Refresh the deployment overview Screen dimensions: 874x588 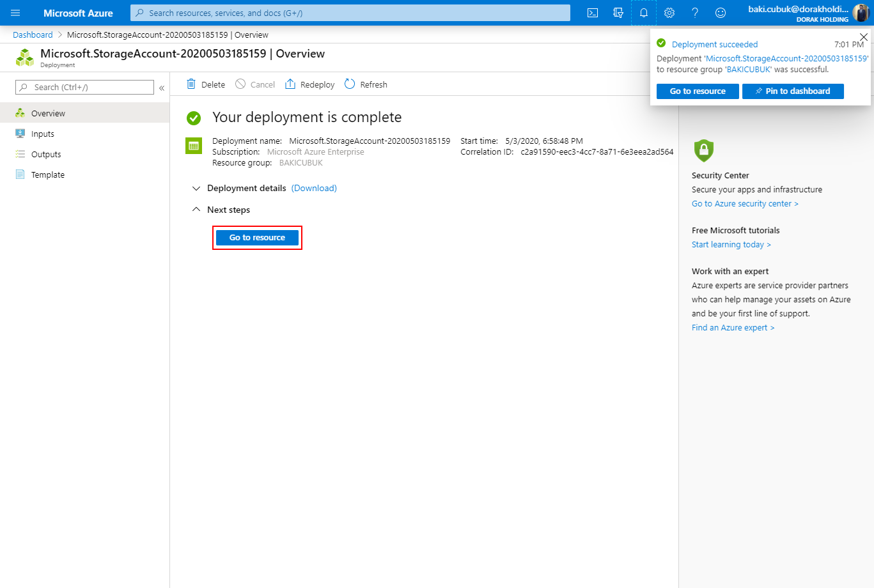[x=366, y=84]
